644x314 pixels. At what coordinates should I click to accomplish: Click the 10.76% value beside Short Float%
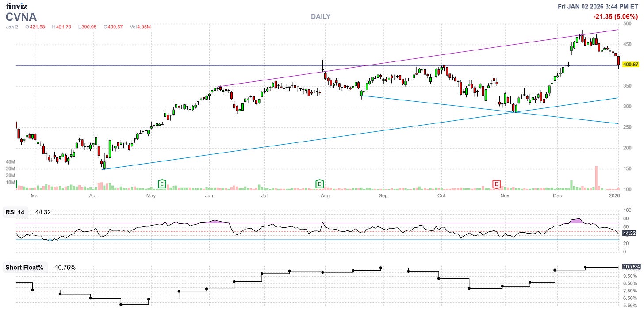tap(65, 268)
